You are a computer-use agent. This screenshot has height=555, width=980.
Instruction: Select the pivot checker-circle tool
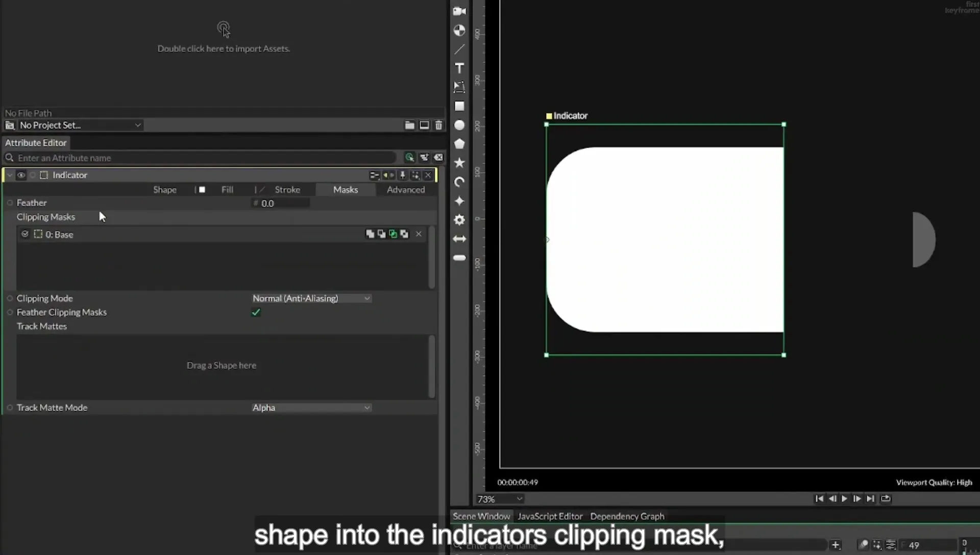coord(459,31)
